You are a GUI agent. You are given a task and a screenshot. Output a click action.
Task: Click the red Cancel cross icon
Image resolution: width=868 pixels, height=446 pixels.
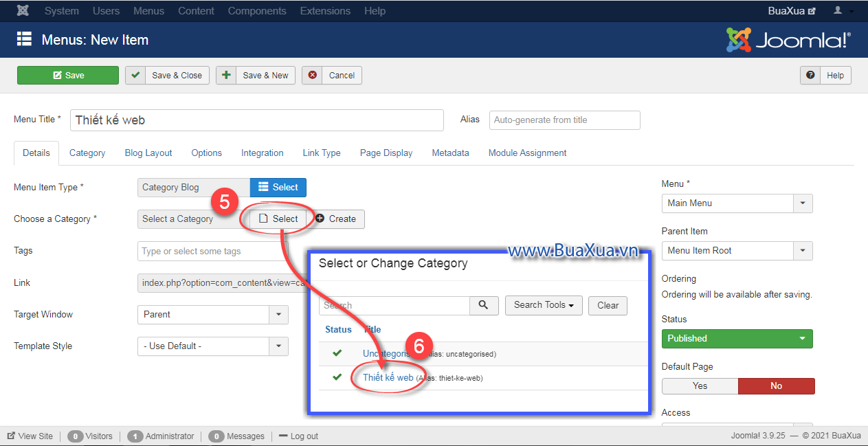pos(313,75)
